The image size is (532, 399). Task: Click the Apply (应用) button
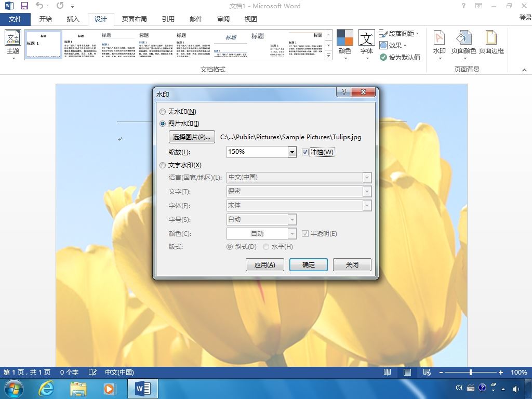264,264
